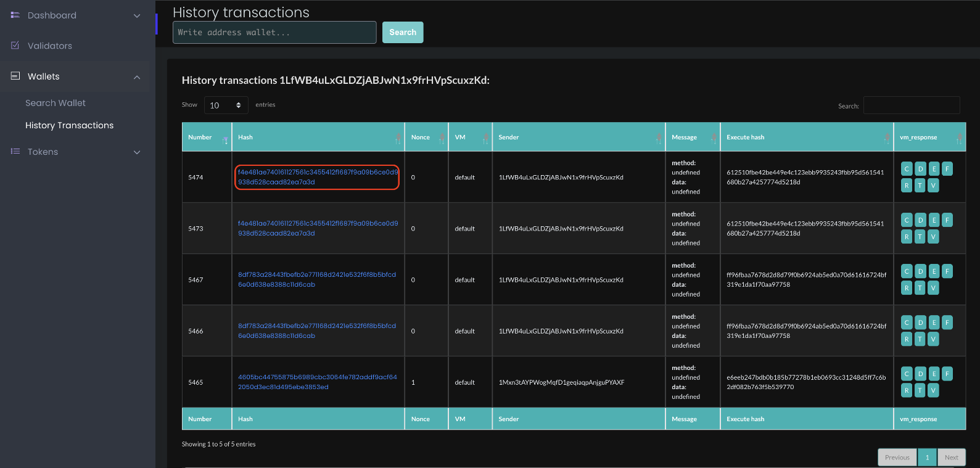Click the E button in row 5474
Viewport: 980px width, 468px height.
pos(934,169)
